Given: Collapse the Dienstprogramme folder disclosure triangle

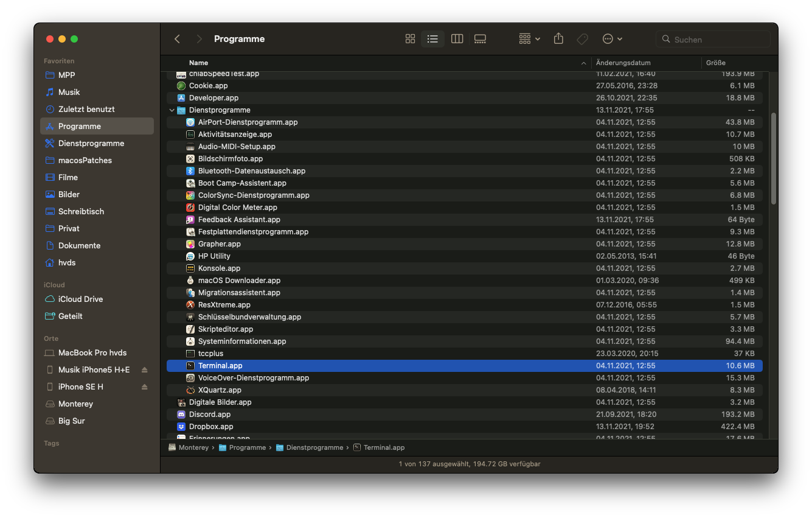Looking at the screenshot, I should tap(172, 110).
